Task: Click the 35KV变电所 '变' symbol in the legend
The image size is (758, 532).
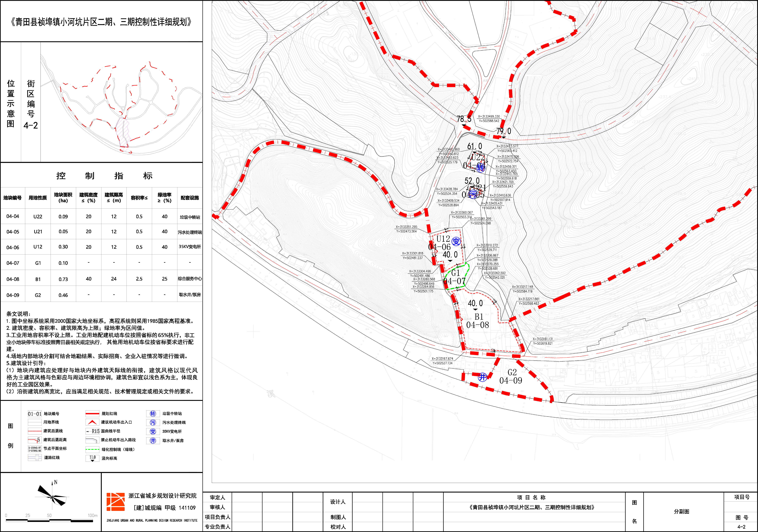Action: (x=153, y=432)
